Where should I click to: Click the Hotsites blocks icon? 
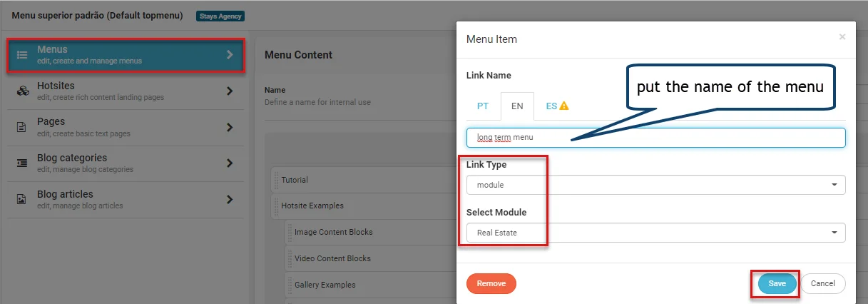tap(23, 91)
